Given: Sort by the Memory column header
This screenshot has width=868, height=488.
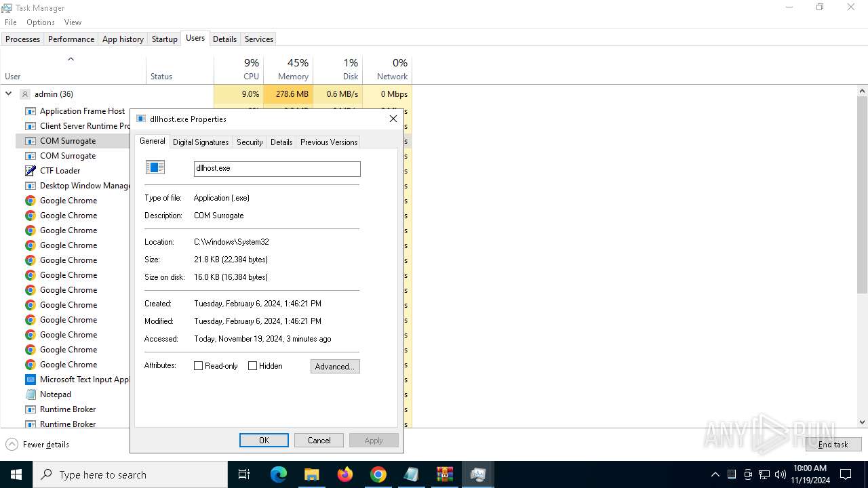Looking at the screenshot, I should point(288,69).
